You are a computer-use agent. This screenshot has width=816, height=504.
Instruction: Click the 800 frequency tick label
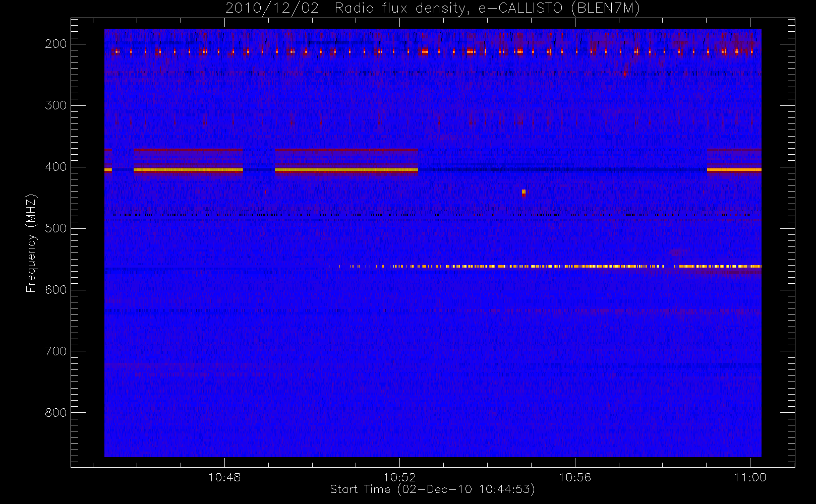click(56, 413)
